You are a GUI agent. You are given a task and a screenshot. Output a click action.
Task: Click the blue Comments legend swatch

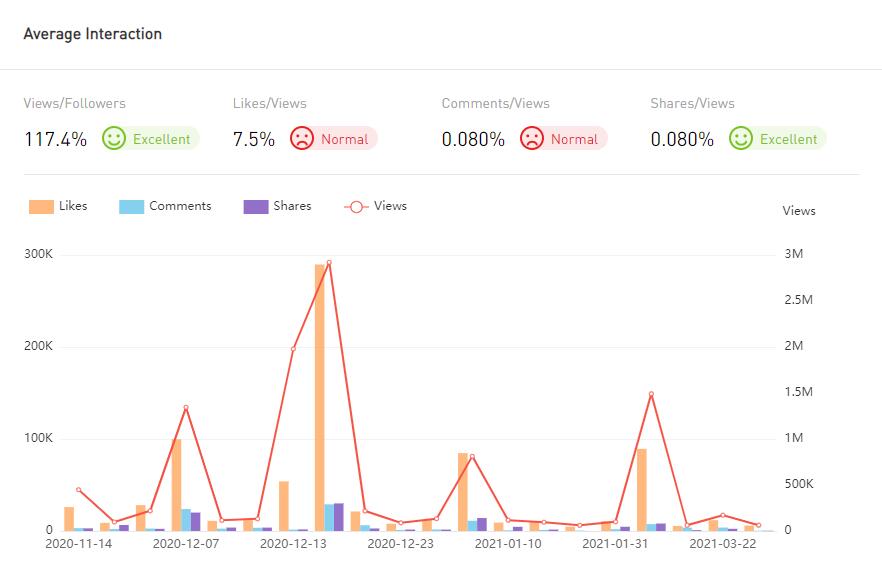click(132, 207)
